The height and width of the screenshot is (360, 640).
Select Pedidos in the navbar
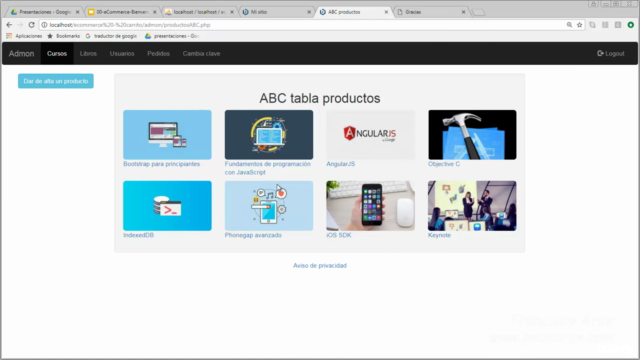(158, 53)
